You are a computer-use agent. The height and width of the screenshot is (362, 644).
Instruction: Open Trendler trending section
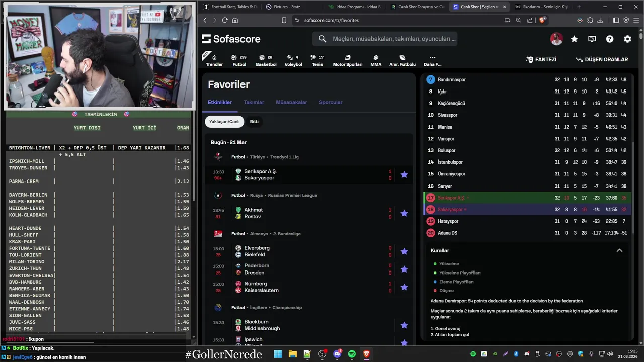[214, 60]
